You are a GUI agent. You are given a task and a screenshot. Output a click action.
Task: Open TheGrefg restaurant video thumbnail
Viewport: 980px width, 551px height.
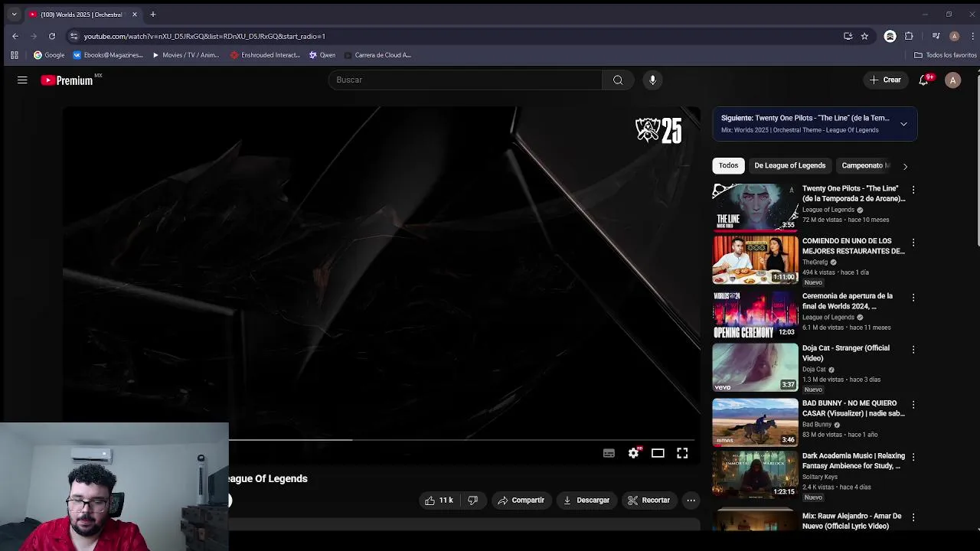[755, 259]
